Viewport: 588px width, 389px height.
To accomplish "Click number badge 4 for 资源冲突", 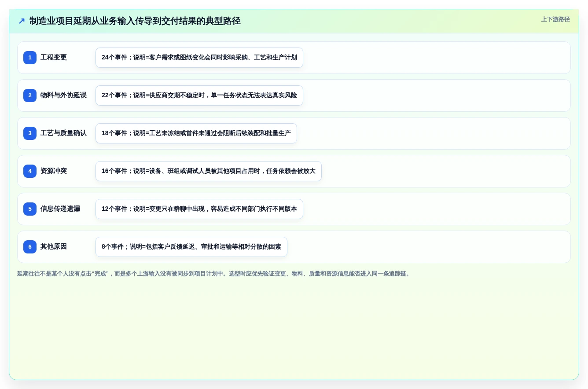I will click(30, 171).
